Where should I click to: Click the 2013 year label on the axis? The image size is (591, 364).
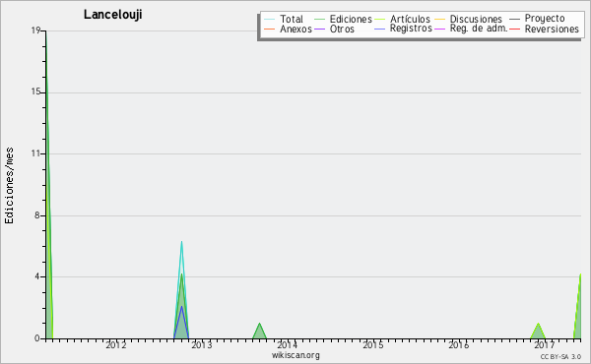tap(202, 344)
